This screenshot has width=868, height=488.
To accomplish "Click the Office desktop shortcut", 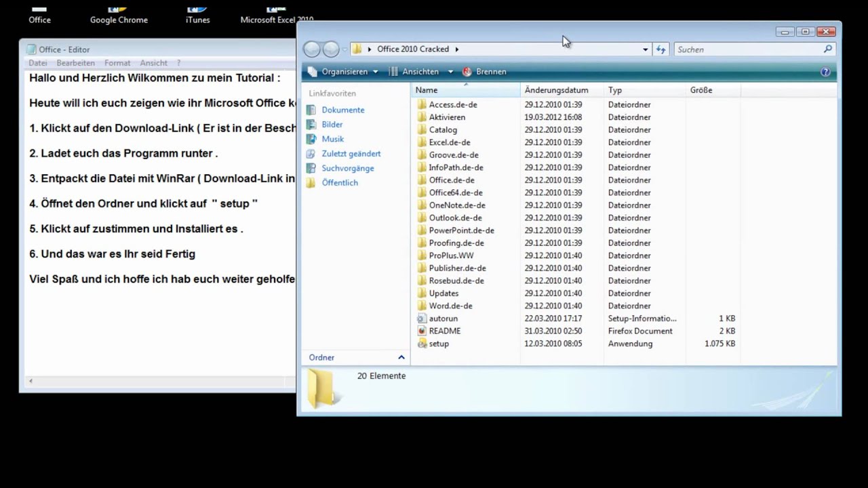I will click(x=39, y=15).
